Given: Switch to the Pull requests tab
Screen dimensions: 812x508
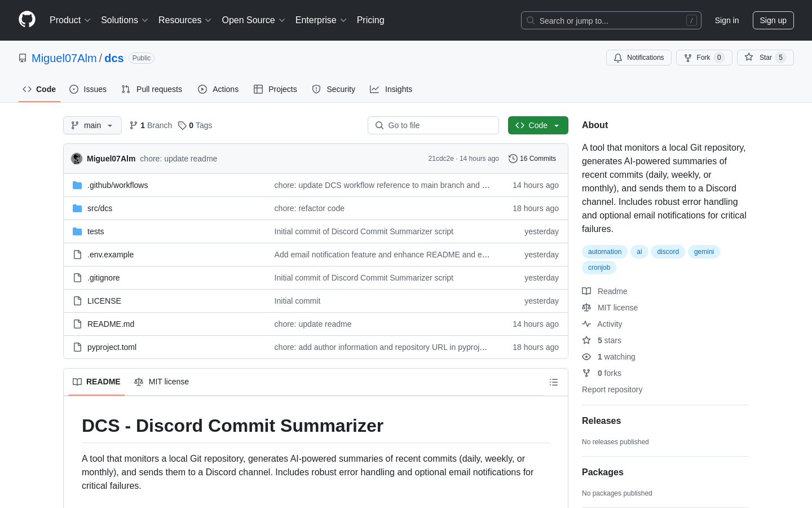Looking at the screenshot, I should 152,89.
